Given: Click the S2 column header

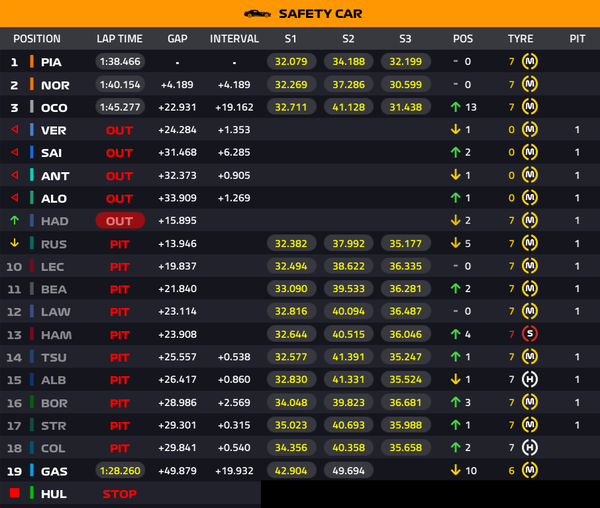Looking at the screenshot, I should 348,39.
